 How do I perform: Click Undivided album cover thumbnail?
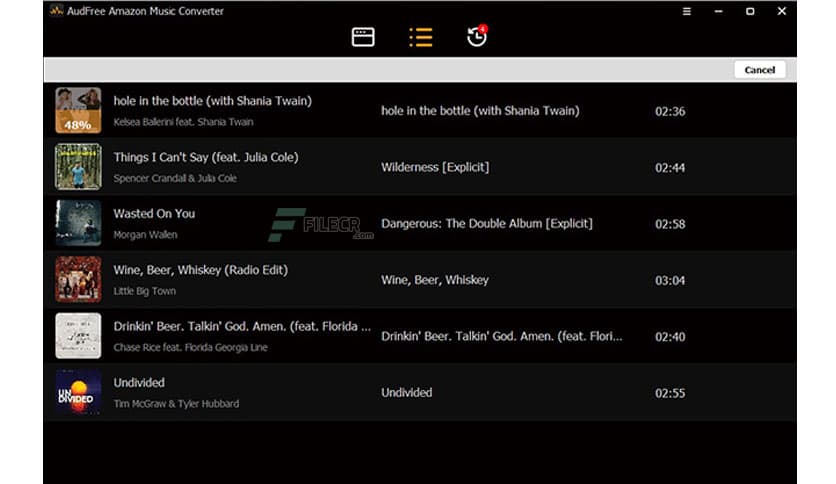tap(78, 392)
